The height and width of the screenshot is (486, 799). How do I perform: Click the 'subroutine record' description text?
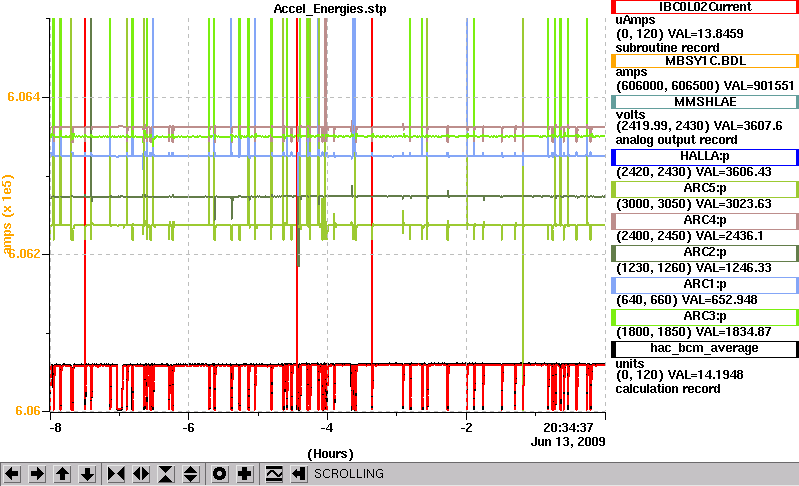pyautogui.click(x=668, y=48)
